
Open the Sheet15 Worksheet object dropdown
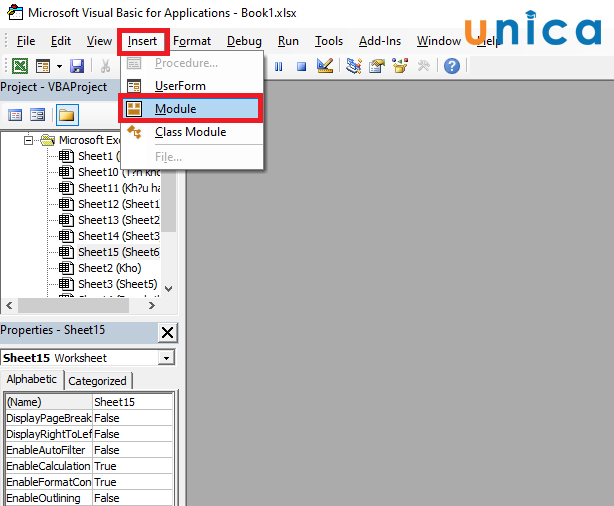pyautogui.click(x=166, y=358)
